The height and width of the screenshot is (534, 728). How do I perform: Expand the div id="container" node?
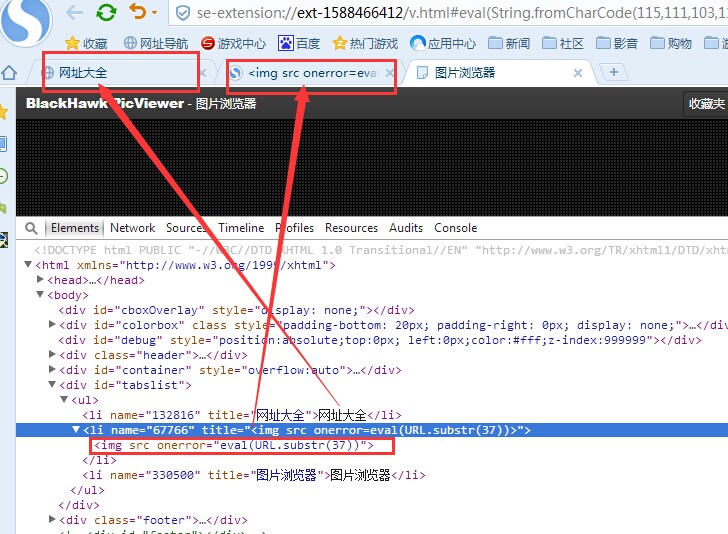click(x=52, y=370)
